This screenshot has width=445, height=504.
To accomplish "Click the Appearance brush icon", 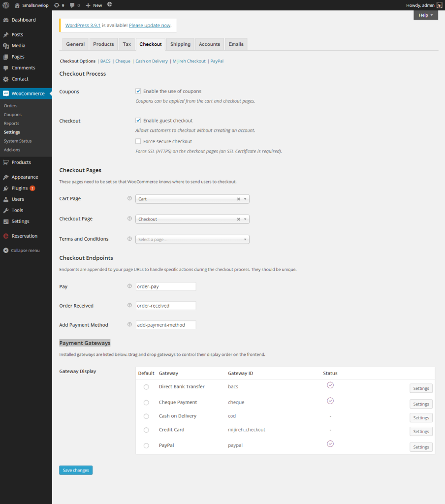I will point(6,177).
